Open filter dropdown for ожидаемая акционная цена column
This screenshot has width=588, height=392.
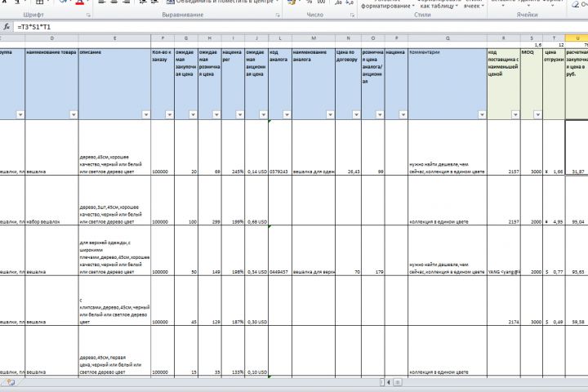click(264, 115)
